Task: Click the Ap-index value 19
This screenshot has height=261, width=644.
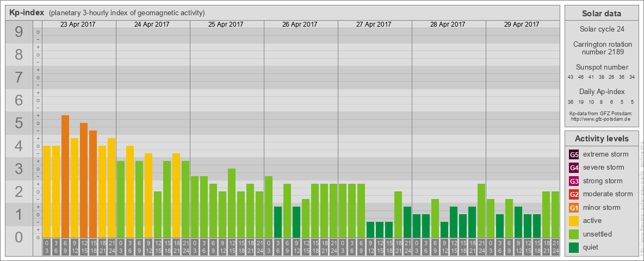Action: click(581, 102)
